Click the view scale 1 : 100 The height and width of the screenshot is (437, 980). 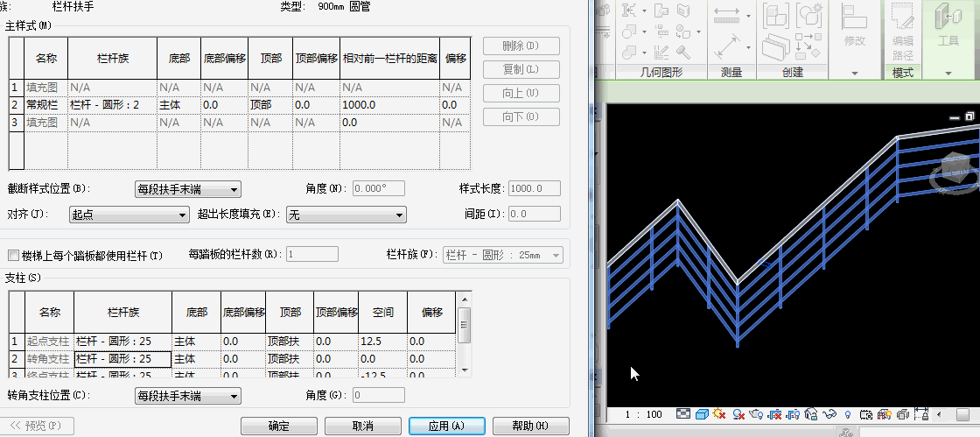643,413
